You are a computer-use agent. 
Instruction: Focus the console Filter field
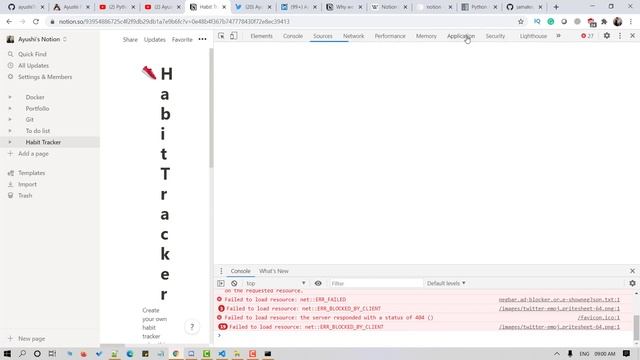point(375,283)
